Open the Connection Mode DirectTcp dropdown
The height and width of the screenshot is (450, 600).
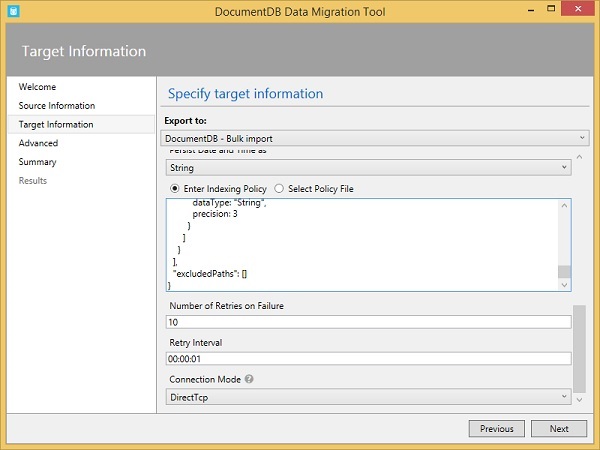(x=367, y=397)
